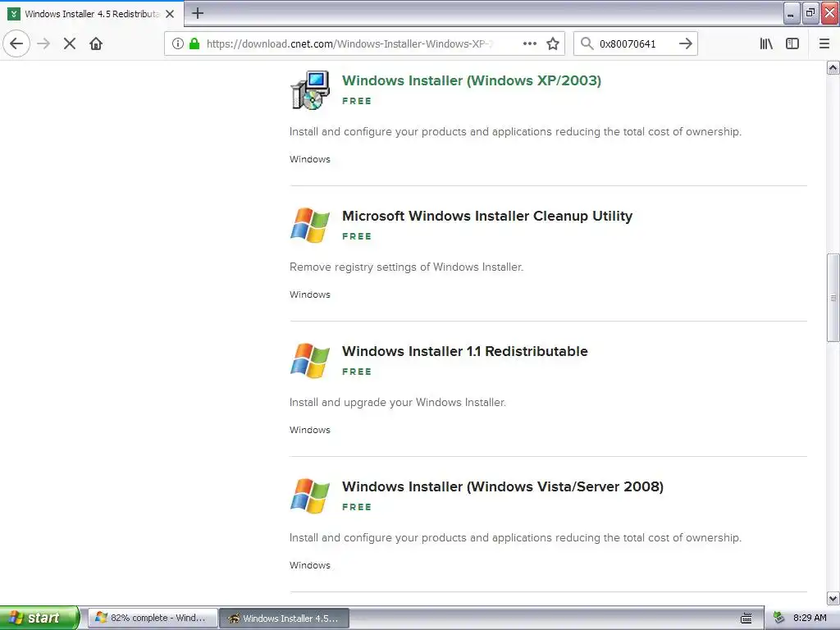Click Windows platform label under Installer 1.1
The width and height of the screenshot is (840, 630).
pyautogui.click(x=309, y=430)
